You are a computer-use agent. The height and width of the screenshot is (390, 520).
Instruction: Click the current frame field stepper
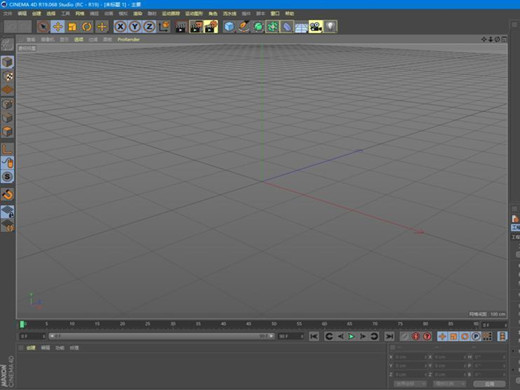(x=505, y=325)
